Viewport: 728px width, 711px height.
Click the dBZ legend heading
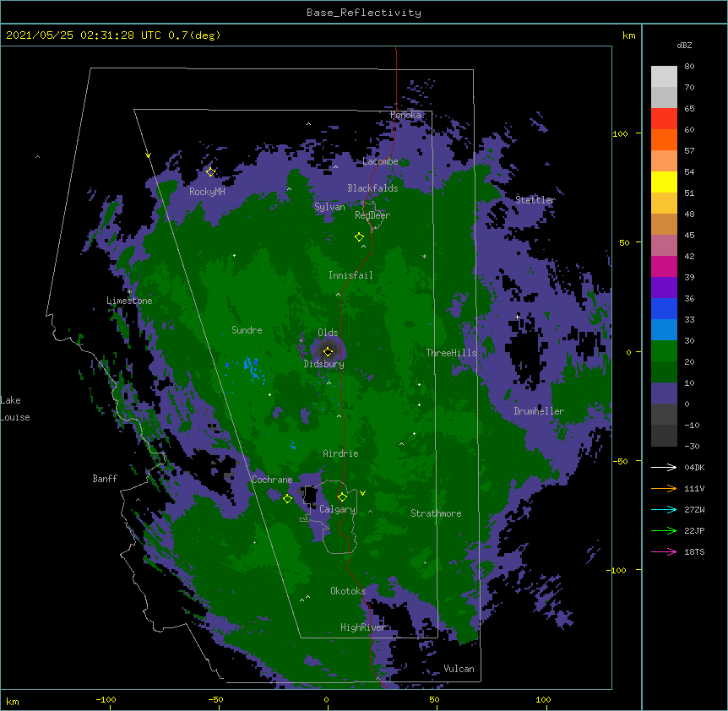click(684, 46)
